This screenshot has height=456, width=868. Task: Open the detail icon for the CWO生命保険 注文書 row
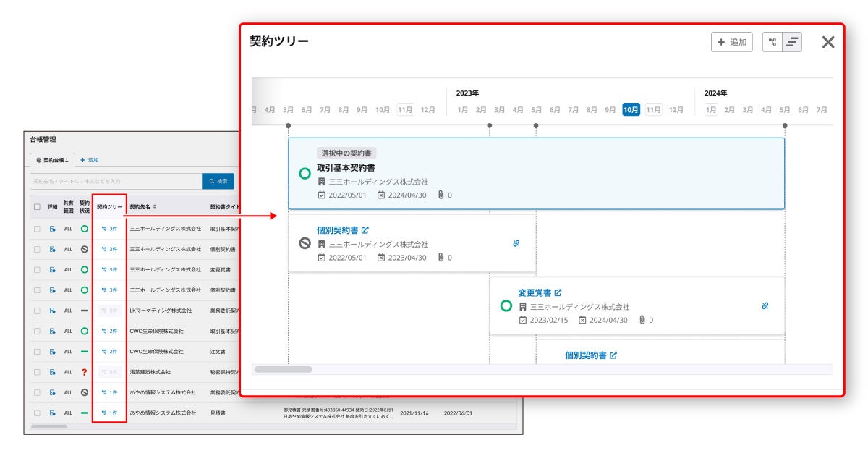coord(53,352)
